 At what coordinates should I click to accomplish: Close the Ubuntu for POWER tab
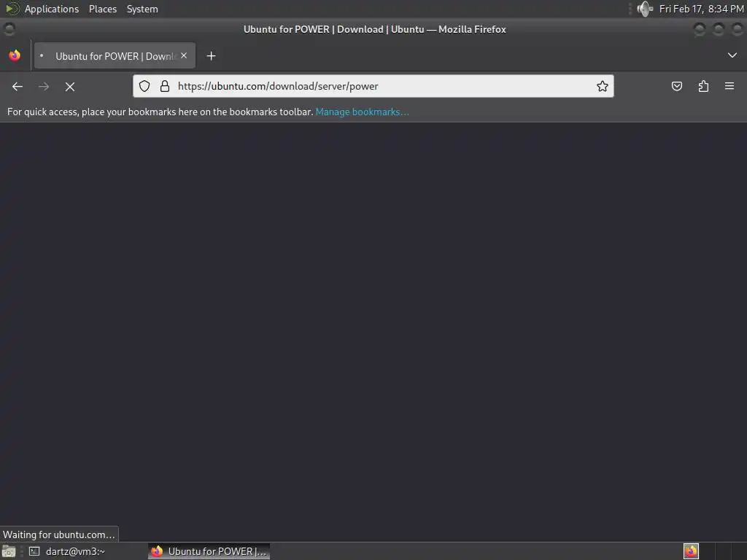[184, 55]
